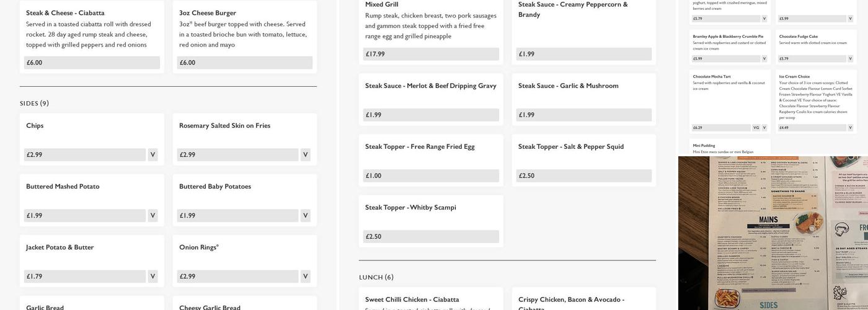Click the Steak Topper - Whitby Scampi title
This screenshot has height=310, width=868.
click(410, 208)
